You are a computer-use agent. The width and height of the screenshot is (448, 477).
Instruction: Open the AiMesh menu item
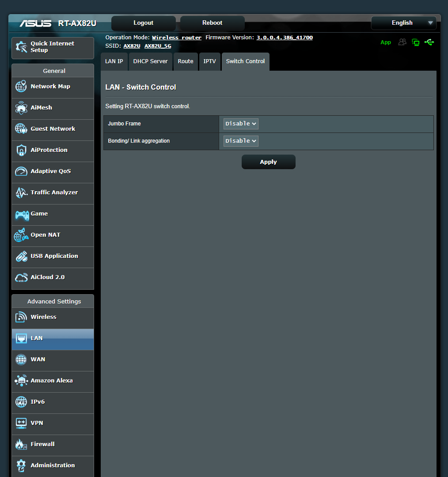pyautogui.click(x=53, y=109)
